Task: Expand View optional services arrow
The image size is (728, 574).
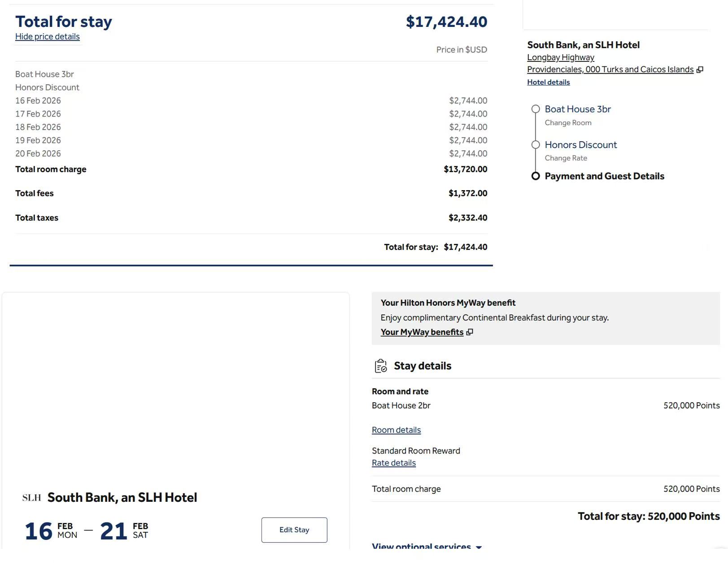Action: click(479, 547)
